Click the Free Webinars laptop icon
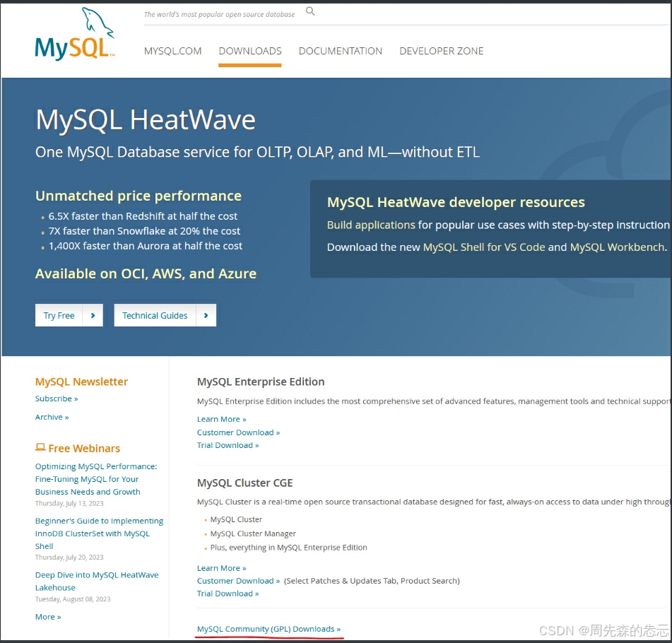672x643 pixels. [x=40, y=447]
